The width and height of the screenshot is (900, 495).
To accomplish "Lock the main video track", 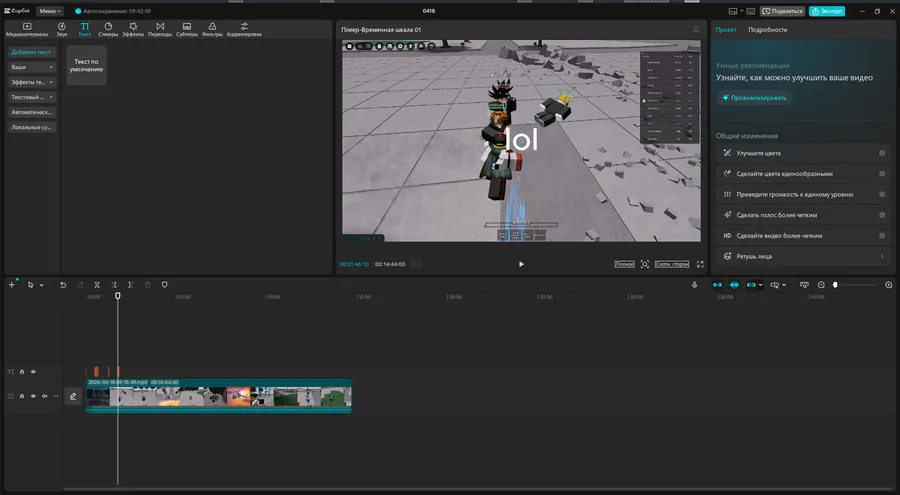I will [22, 396].
